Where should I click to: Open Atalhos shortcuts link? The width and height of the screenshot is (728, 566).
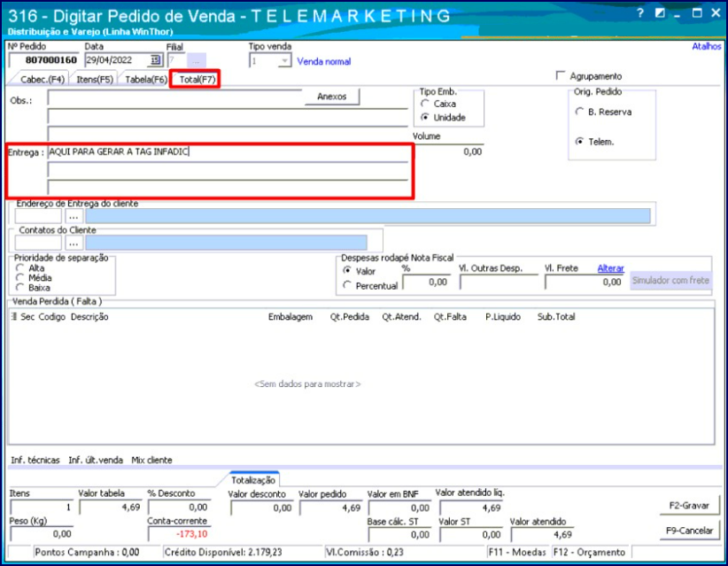click(x=706, y=46)
